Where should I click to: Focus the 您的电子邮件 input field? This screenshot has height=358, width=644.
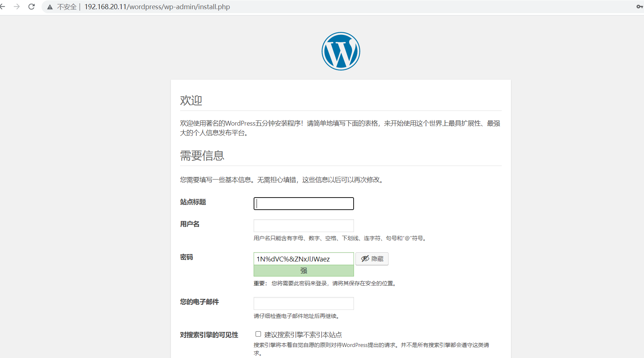click(304, 303)
